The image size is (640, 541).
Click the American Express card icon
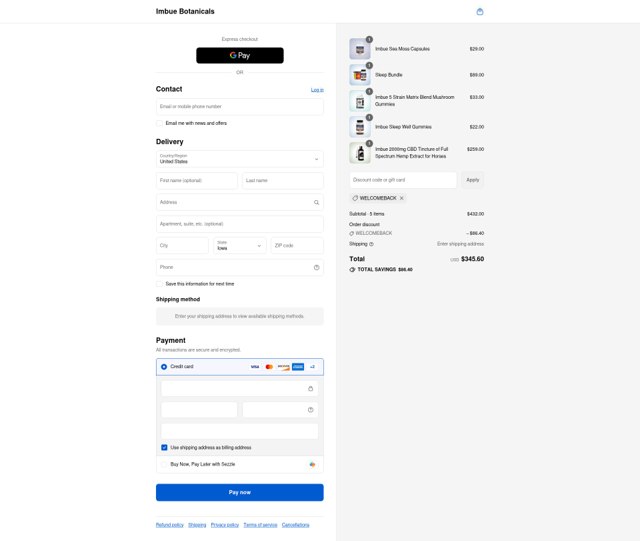(x=298, y=367)
